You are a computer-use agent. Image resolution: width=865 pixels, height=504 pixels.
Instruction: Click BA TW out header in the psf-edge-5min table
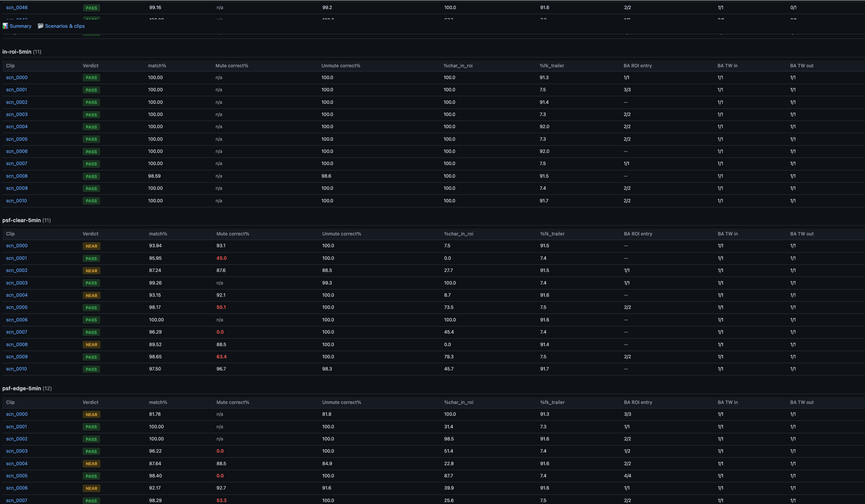click(802, 402)
